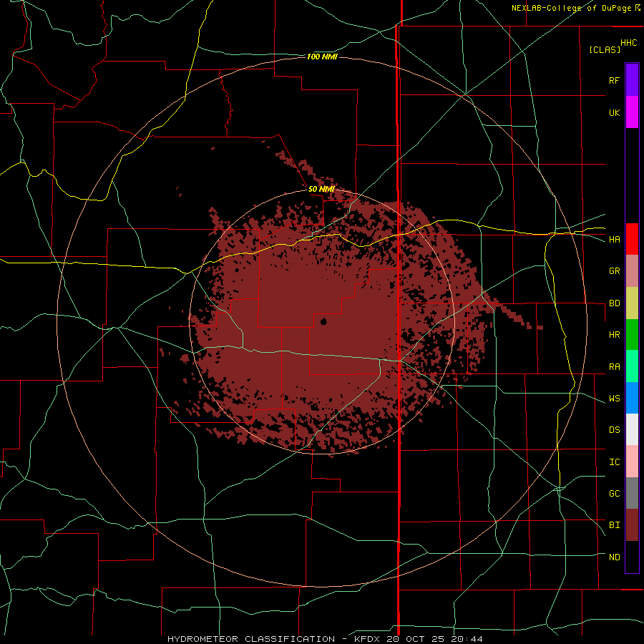644x644 pixels.
Task: Click the light pink IC color swatch
Action: (632, 462)
